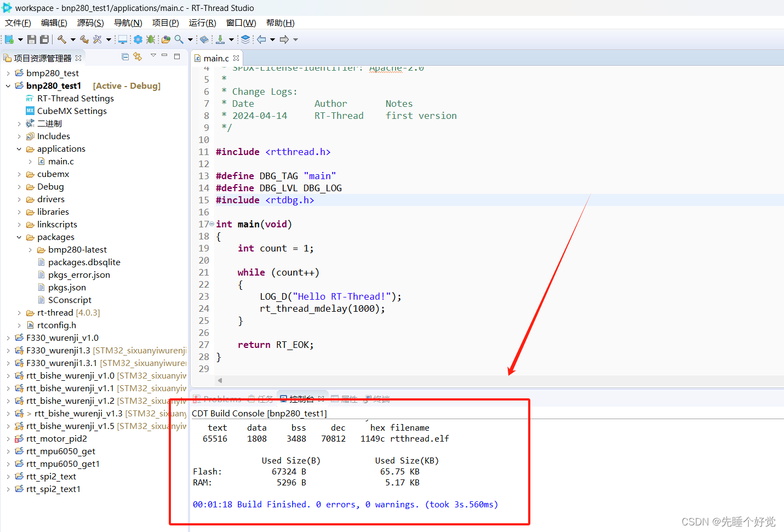The height and width of the screenshot is (532, 784).
Task: Open the 导航(N) menu
Action: coord(128,22)
